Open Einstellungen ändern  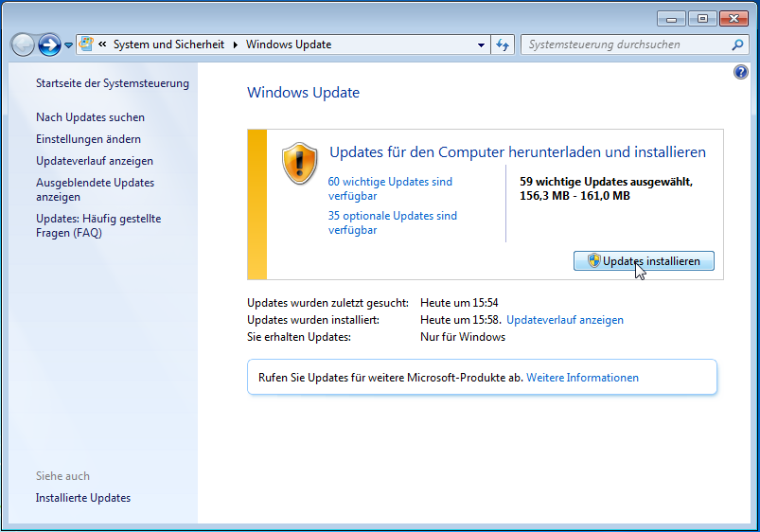tap(88, 139)
